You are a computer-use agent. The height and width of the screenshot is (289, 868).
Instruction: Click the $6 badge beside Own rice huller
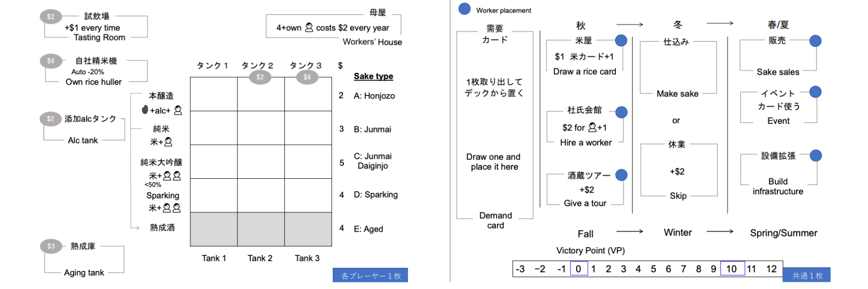51,61
